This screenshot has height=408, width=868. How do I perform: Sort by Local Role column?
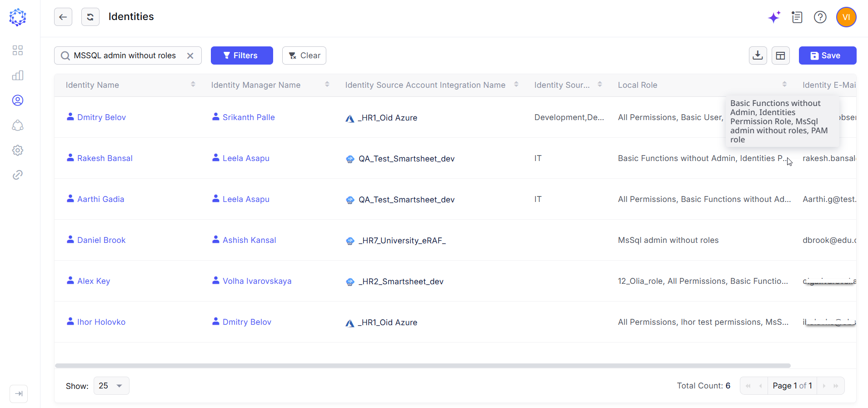coord(784,85)
